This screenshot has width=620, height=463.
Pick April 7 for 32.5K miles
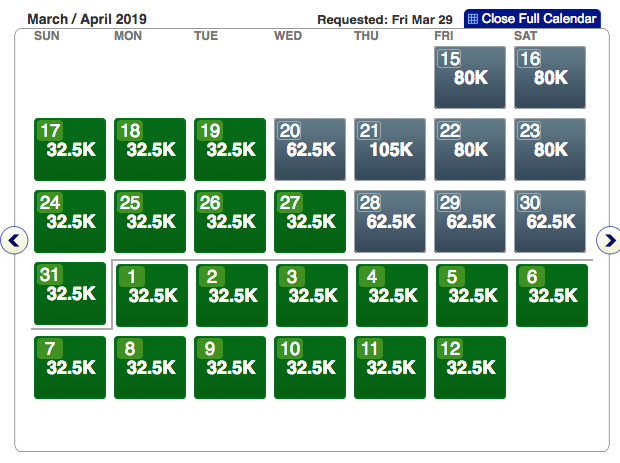[x=70, y=367]
